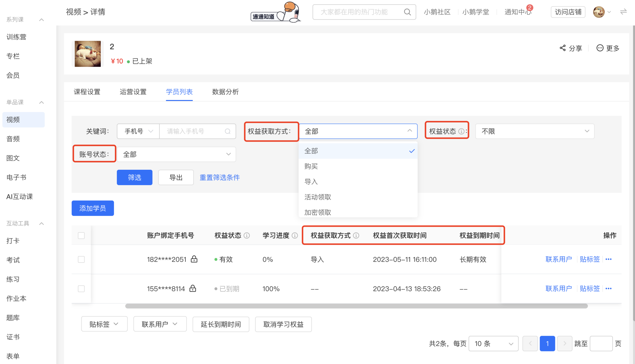The image size is (635, 364).
Task: Click the 访问店铺 button
Action: (568, 12)
